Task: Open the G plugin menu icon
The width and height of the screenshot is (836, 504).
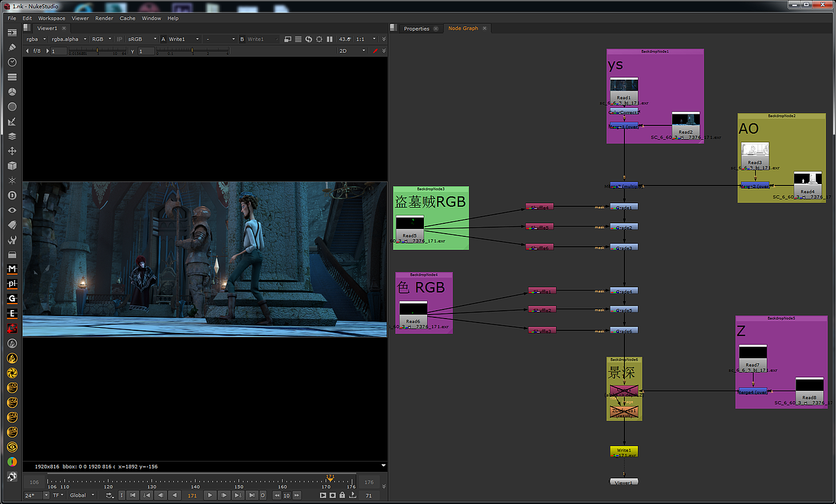Action: coord(12,298)
